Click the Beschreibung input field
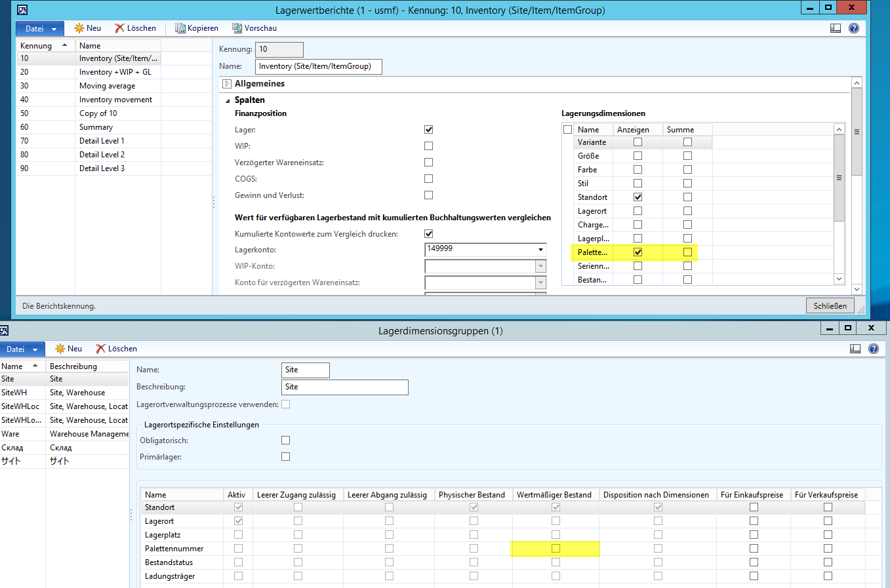The height and width of the screenshot is (588, 890). point(344,387)
